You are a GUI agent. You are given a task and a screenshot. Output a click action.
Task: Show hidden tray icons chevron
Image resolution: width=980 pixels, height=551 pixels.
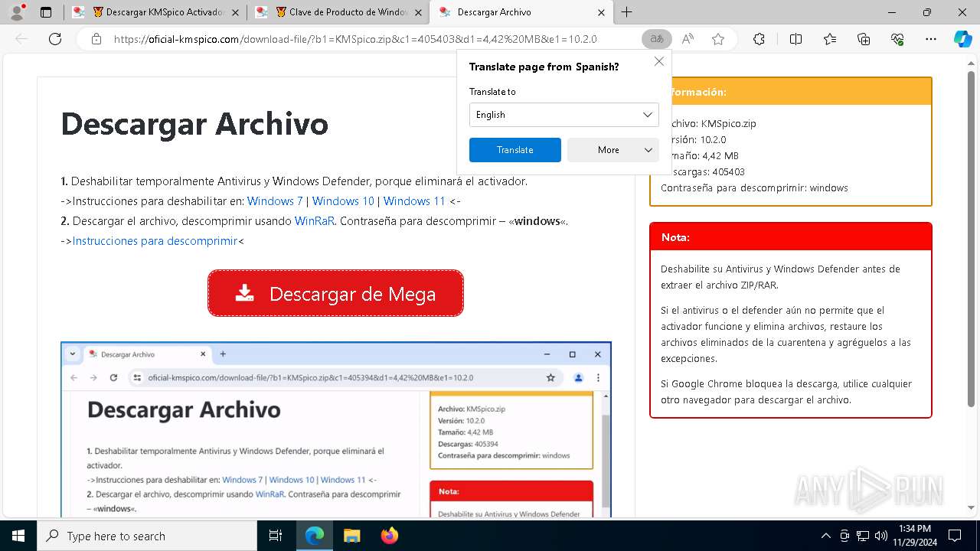point(825,536)
